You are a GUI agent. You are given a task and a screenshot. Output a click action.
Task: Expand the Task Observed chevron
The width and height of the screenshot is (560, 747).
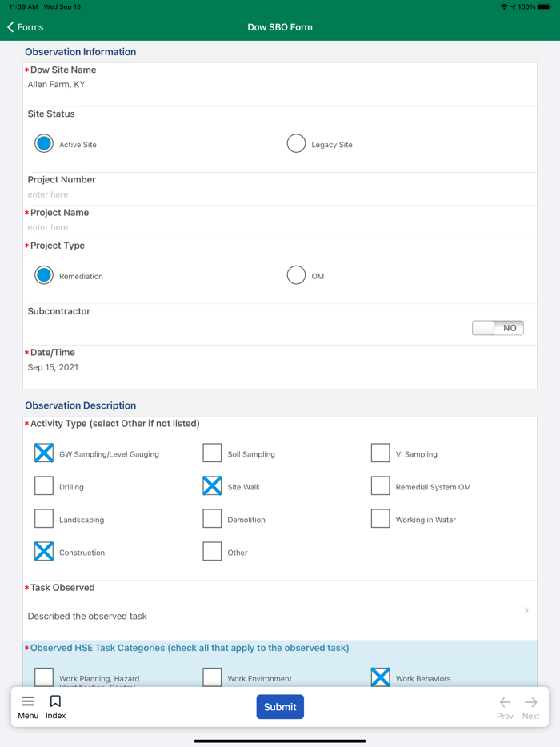point(526,610)
